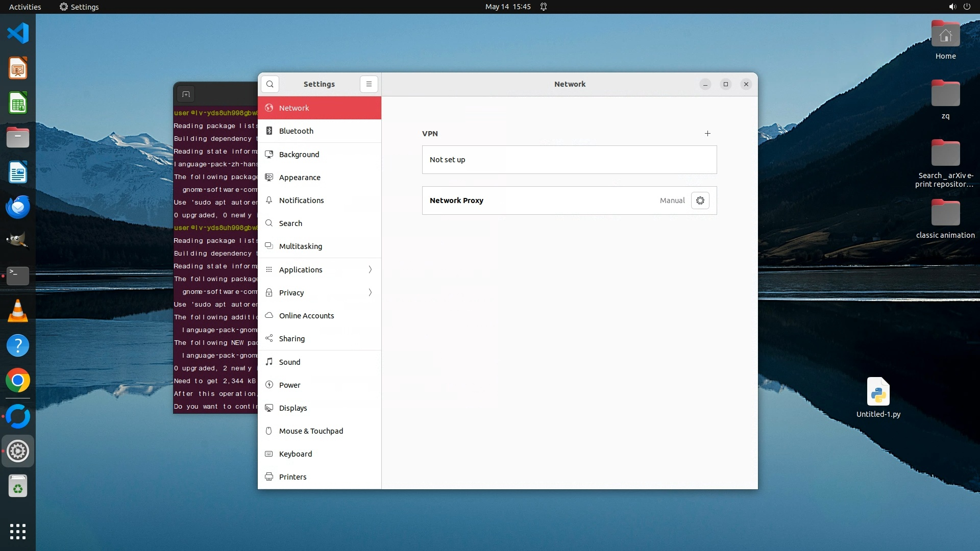Click the search icon in Settings header
The image size is (980, 551).
[x=269, y=84]
